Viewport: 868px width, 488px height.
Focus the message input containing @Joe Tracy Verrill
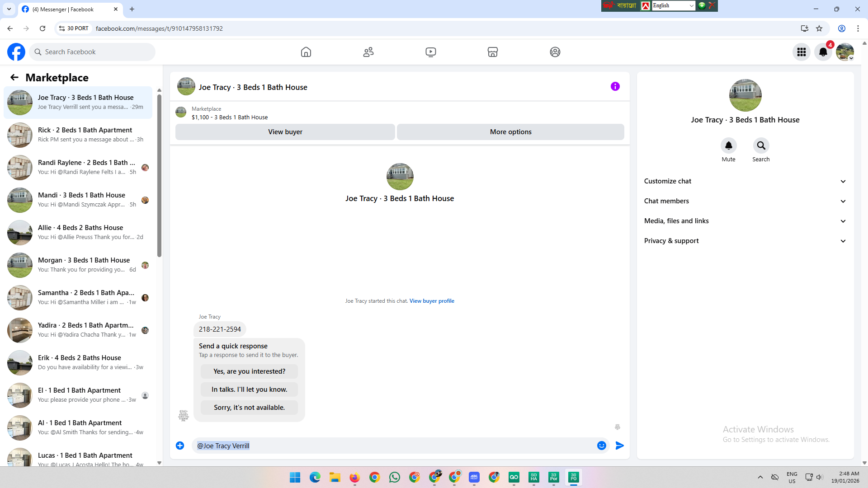pos(393,446)
